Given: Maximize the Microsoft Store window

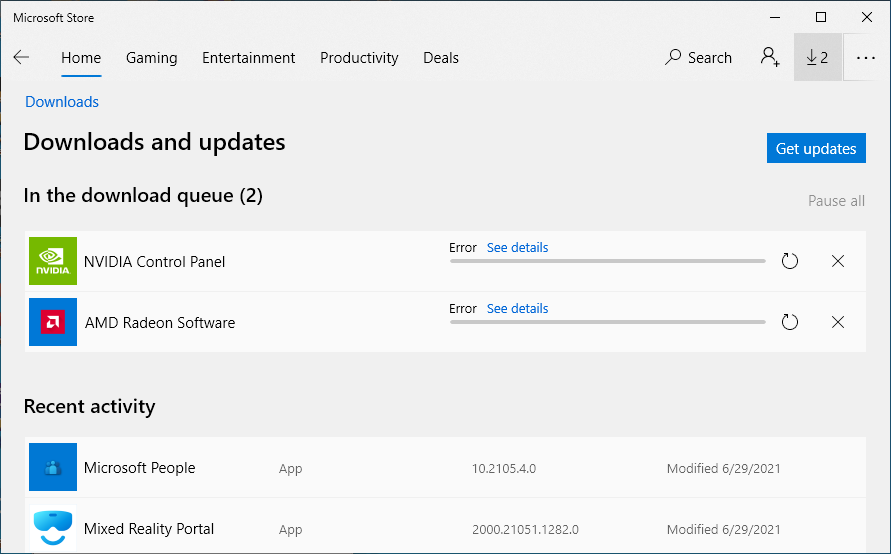Looking at the screenshot, I should (821, 17).
